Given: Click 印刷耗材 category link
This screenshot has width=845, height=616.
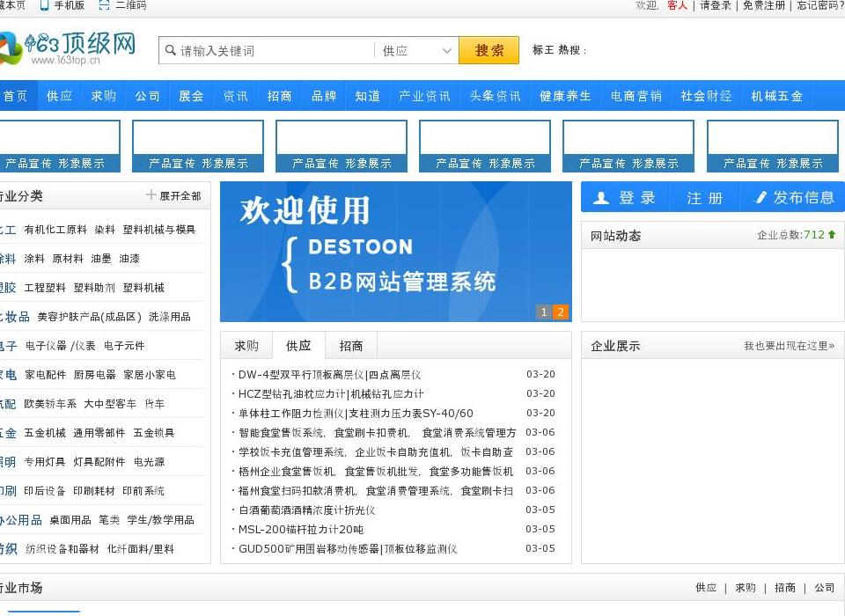Looking at the screenshot, I should coord(94,491).
